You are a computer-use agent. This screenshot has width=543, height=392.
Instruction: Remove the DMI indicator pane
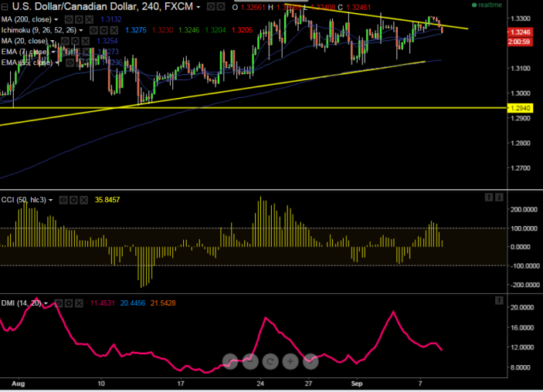coord(80,303)
